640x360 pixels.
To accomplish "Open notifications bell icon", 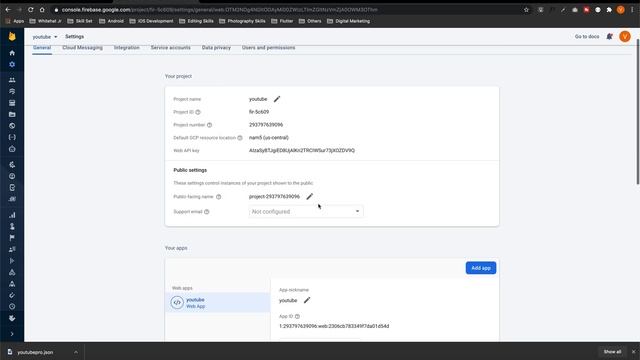I will pyautogui.click(x=609, y=37).
